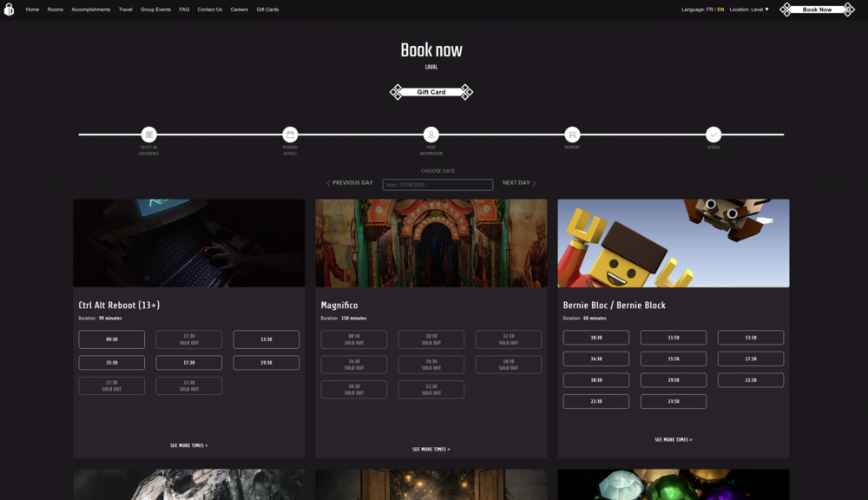The height and width of the screenshot is (500, 868).
Task: Expand See More Times for Ctrl Alt Reboot
Action: pos(188,445)
